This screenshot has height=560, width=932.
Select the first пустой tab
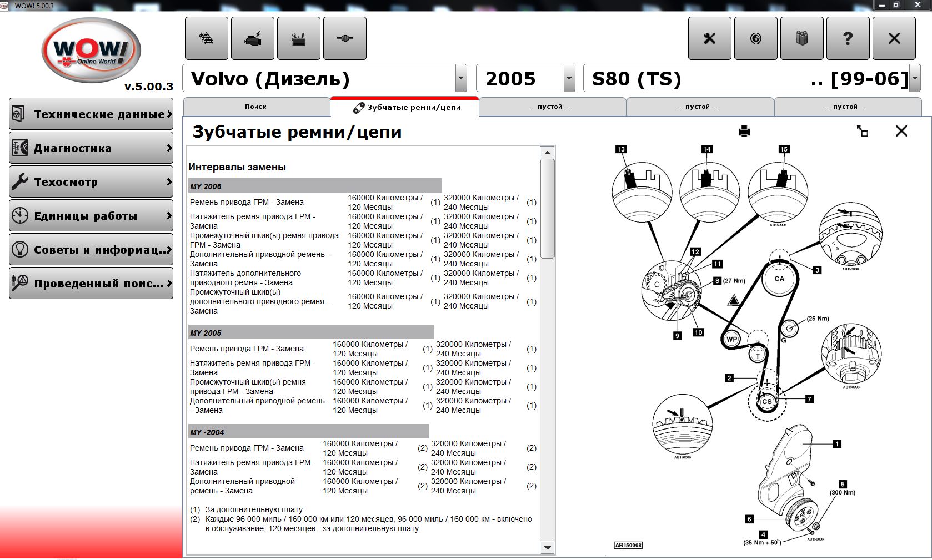(552, 107)
